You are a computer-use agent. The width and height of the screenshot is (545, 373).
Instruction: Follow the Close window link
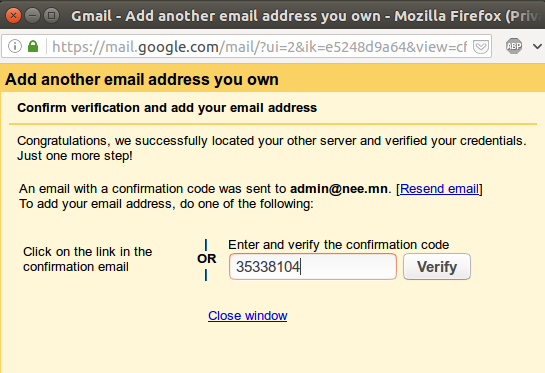point(247,316)
